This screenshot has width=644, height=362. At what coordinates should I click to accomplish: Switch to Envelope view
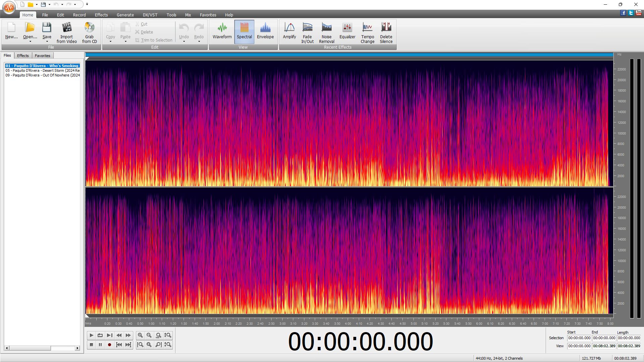pos(265,32)
